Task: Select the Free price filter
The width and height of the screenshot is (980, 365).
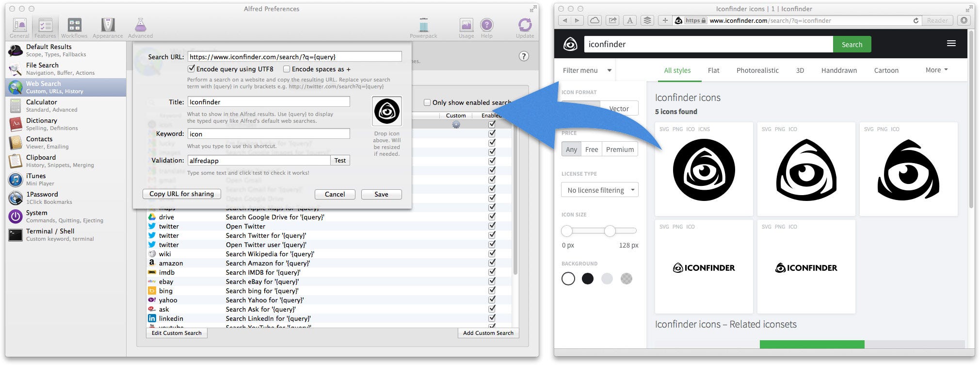Action: (591, 149)
